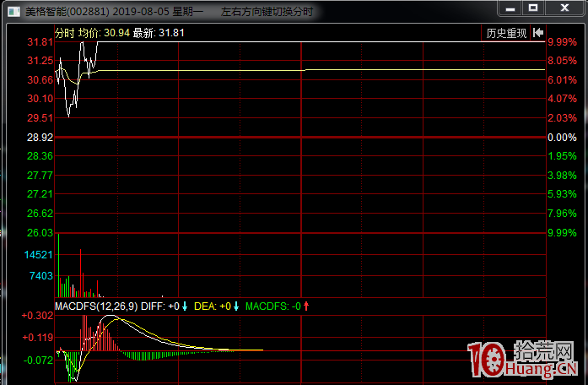Click the DEA down arrow indicator
Screen dimensions: 588x385
click(x=236, y=306)
